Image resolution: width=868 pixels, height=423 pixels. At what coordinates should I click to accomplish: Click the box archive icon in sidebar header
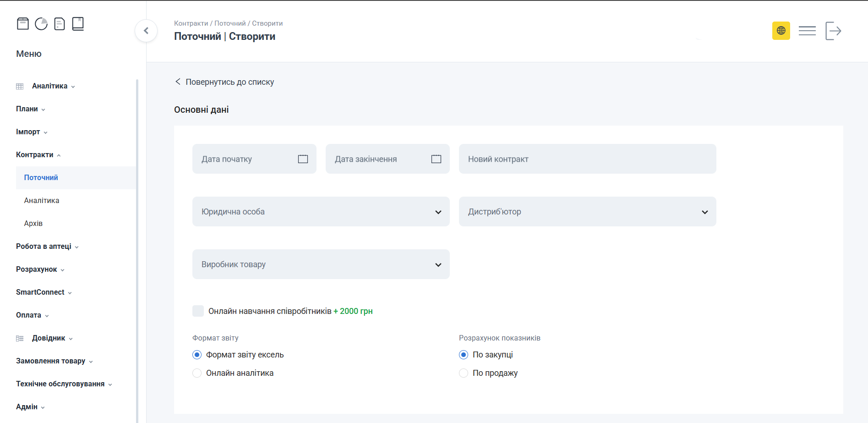(23, 24)
